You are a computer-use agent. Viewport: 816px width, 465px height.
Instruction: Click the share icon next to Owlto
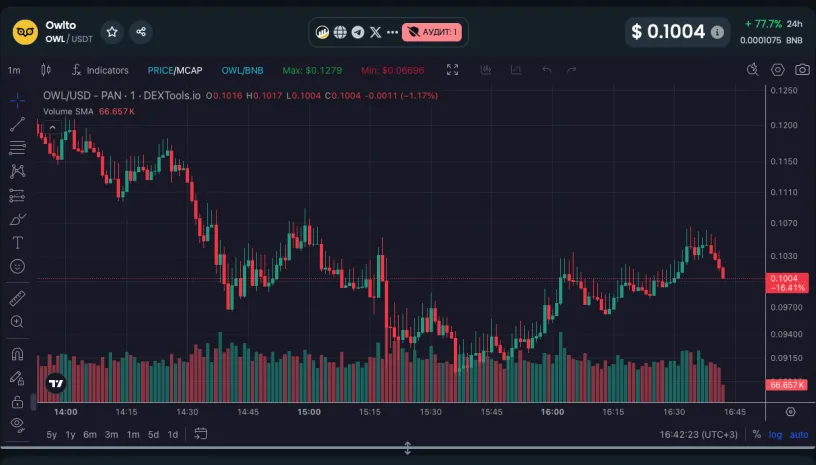pyautogui.click(x=141, y=32)
